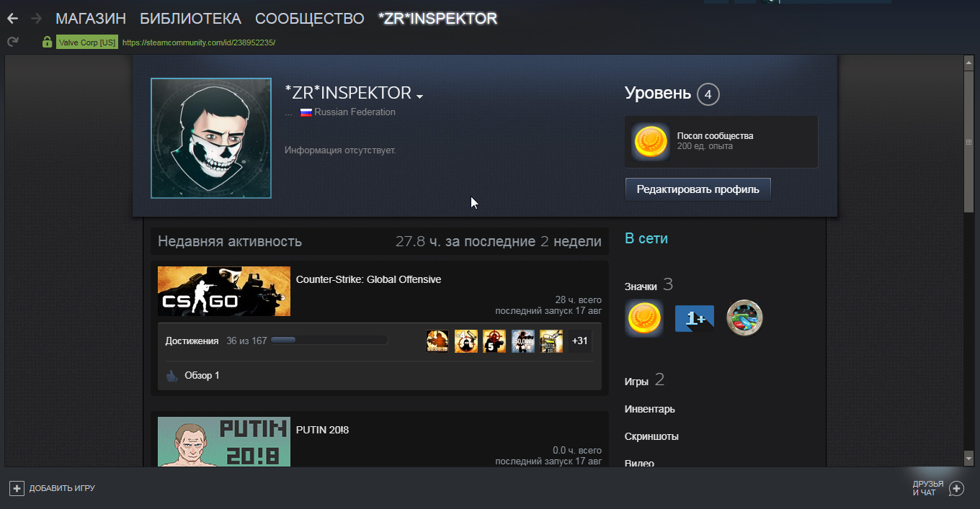Image resolution: width=980 pixels, height=509 pixels.
Task: Open the fourth CS:GO achievement icon
Action: pos(523,341)
